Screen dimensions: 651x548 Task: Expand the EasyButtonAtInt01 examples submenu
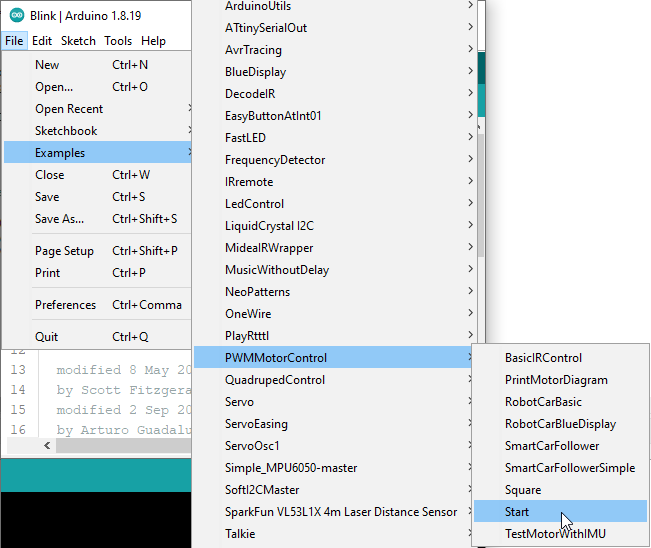pos(335,116)
